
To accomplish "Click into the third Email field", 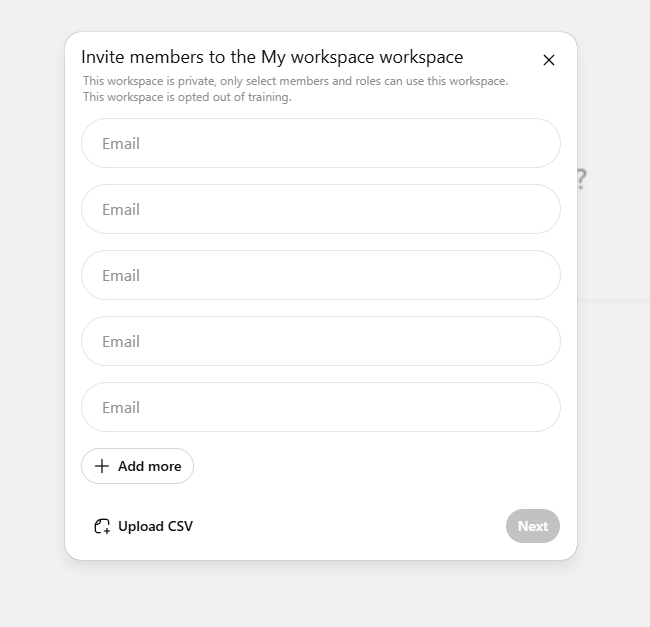I will (320, 275).
